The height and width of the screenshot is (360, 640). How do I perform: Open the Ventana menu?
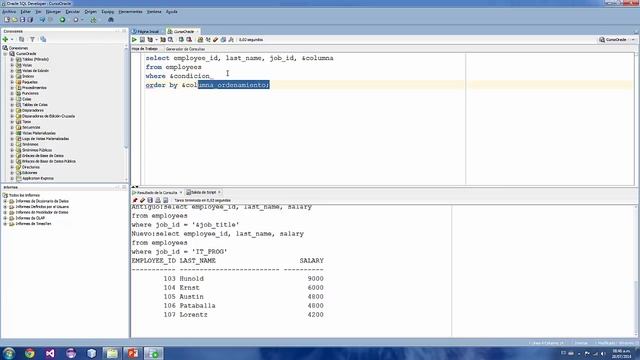pos(154,11)
